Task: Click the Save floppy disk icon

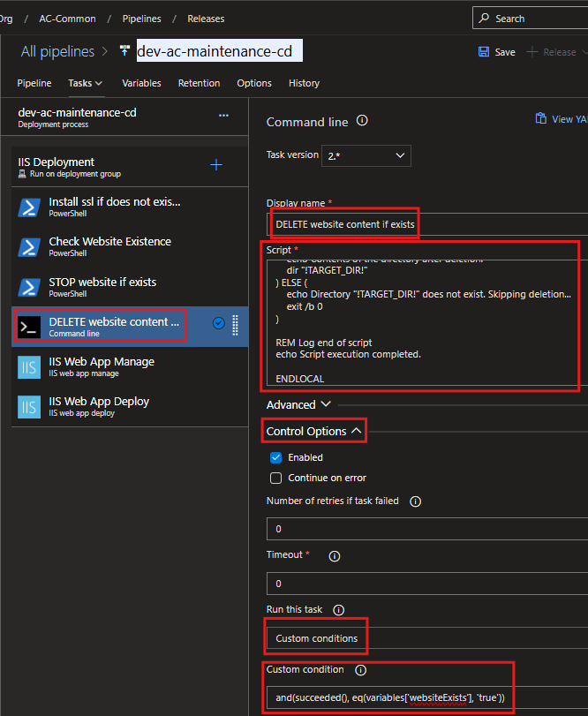Action: [x=484, y=52]
